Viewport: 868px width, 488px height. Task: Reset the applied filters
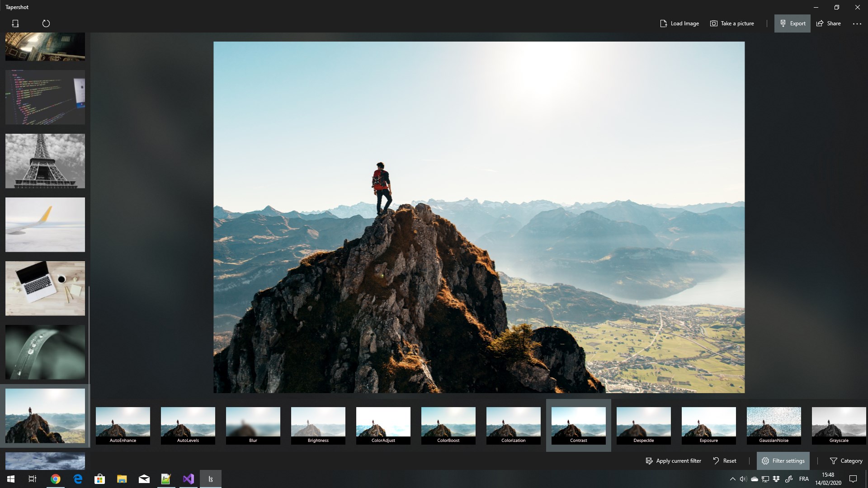tap(724, 461)
